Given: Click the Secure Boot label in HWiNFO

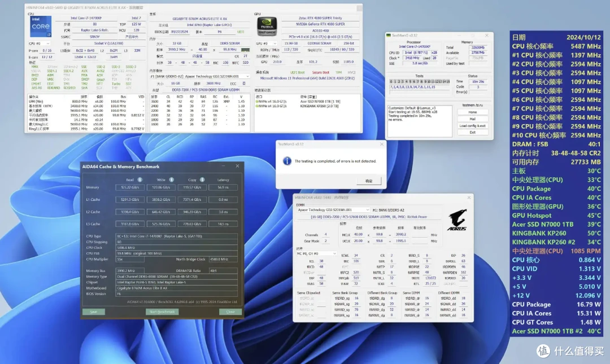Looking at the screenshot, I should [x=321, y=72].
